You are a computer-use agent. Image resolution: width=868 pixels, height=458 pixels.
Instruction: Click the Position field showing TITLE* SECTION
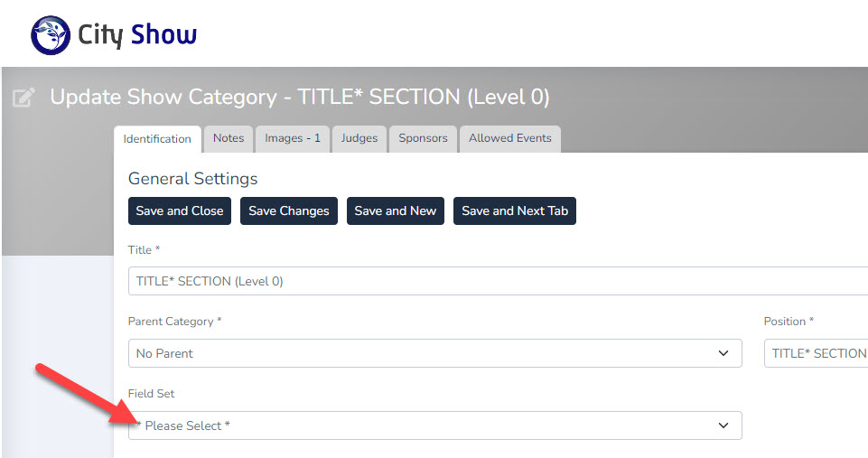[816, 353]
